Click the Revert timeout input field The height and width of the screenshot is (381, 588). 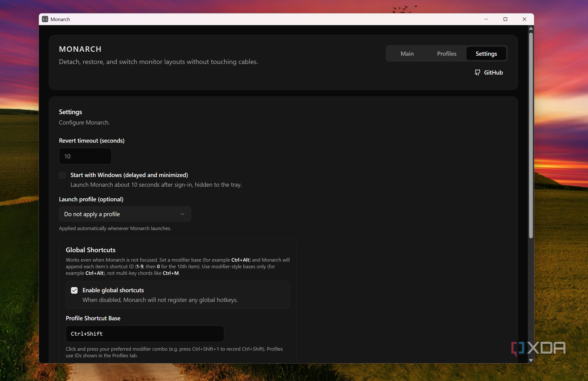(x=85, y=156)
